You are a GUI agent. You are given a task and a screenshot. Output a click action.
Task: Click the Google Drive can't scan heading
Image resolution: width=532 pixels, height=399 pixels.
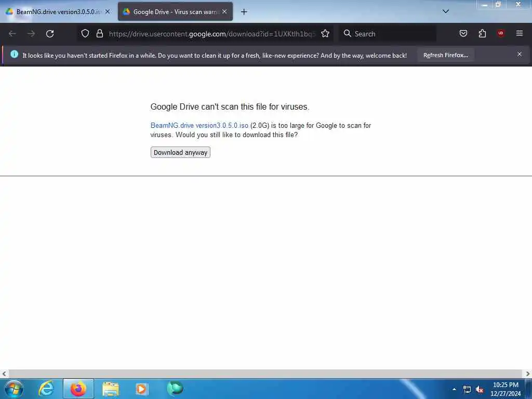pos(230,107)
